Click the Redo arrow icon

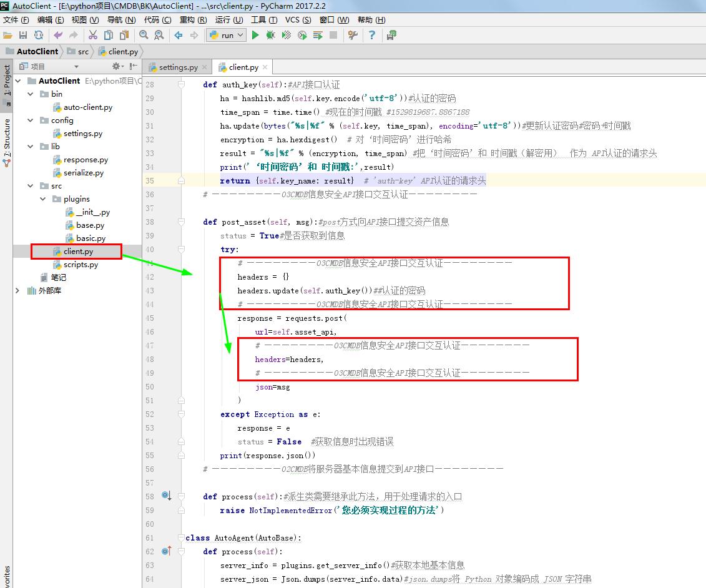(74, 35)
